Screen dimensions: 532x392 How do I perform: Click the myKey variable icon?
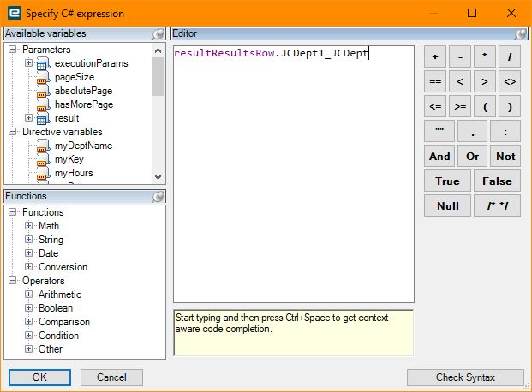(x=43, y=159)
